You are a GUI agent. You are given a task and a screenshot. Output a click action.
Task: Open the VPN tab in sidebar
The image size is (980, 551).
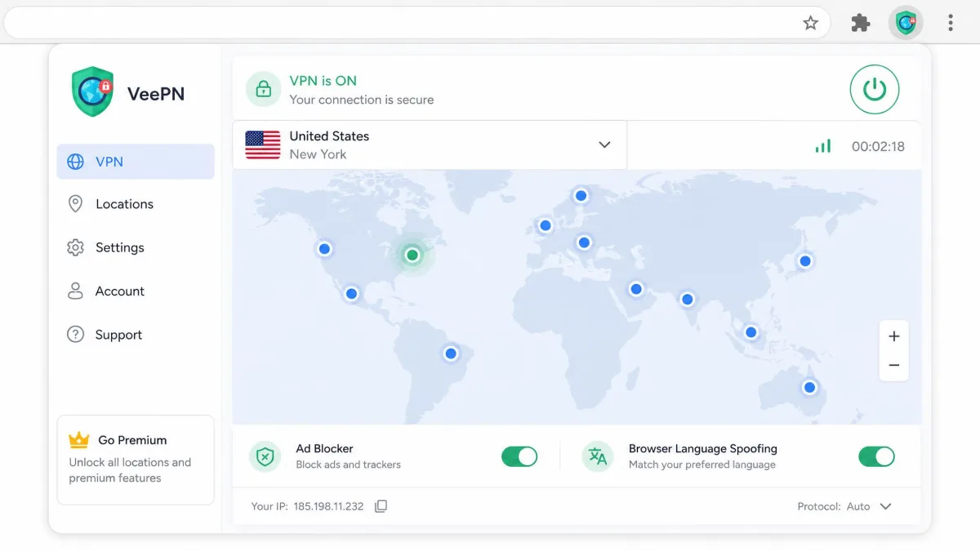[x=136, y=162]
